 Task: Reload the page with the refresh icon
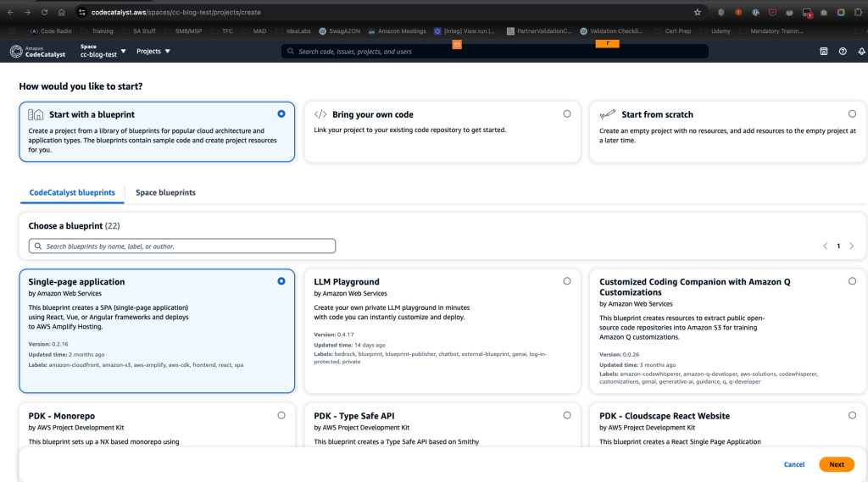tap(44, 12)
